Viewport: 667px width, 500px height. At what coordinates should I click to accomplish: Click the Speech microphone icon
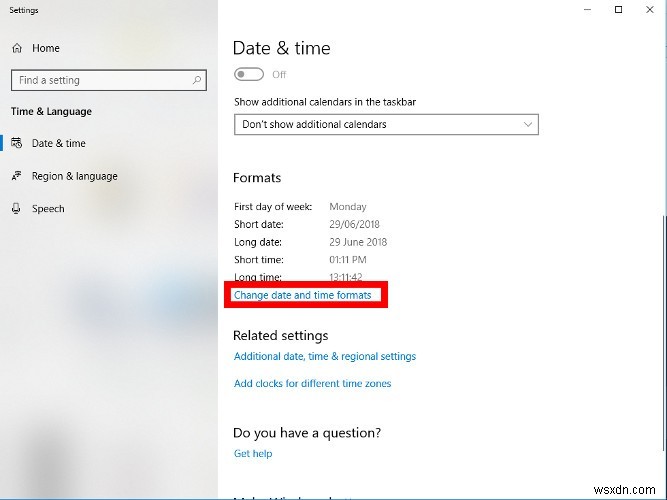16,209
